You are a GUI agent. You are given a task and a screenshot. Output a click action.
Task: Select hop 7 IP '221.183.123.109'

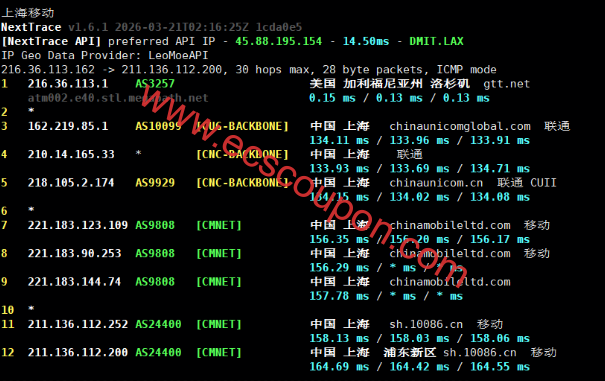pyautogui.click(x=78, y=225)
